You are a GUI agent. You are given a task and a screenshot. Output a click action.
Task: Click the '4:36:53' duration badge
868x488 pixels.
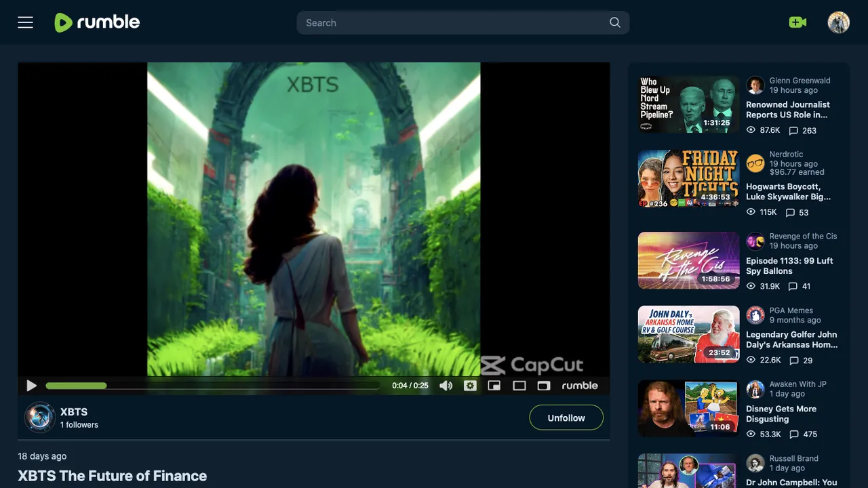(x=715, y=197)
